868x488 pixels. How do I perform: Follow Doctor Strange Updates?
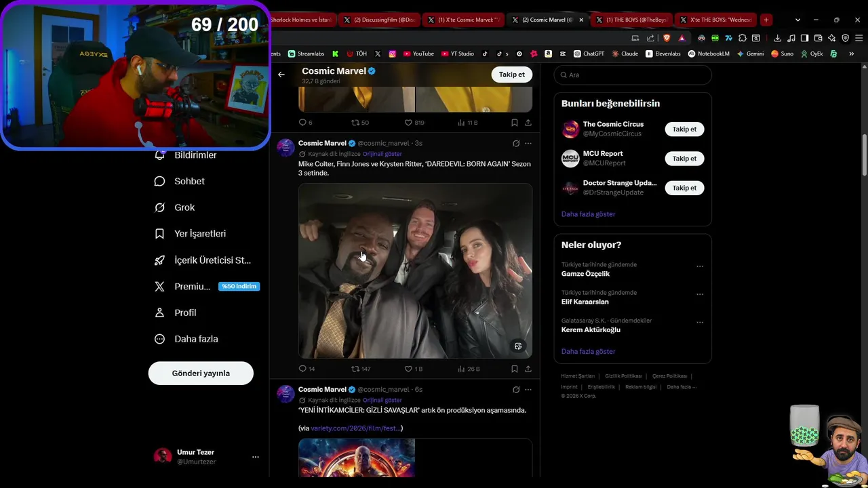pyautogui.click(x=684, y=188)
